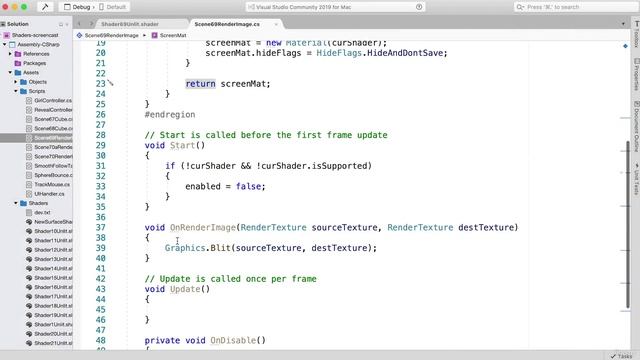This screenshot has height=360, width=640.
Task: Click the Shader10Unlit shader file icon
Action: [29, 231]
